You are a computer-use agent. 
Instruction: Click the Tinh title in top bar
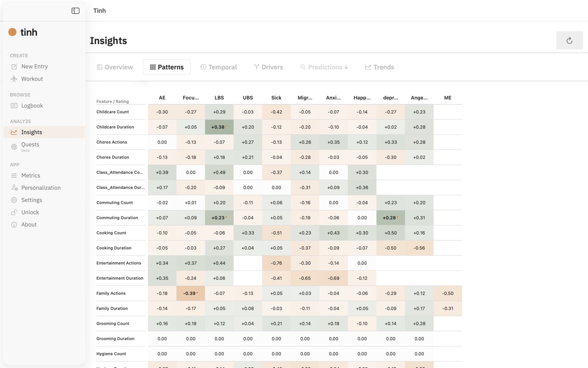tap(99, 11)
